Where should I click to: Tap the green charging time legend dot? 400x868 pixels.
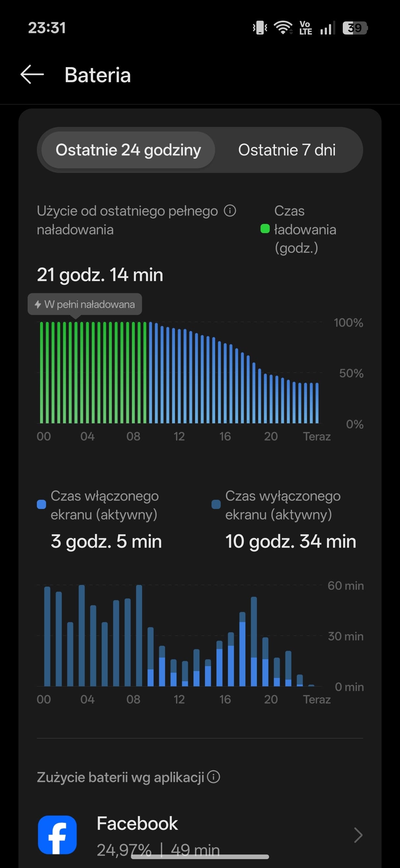265,229
